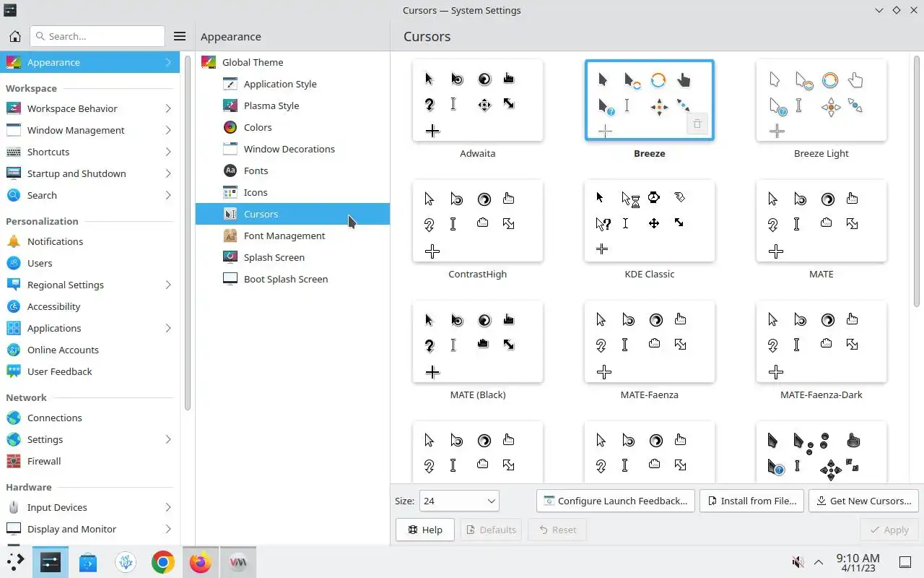Click the Connections globe icon

click(14, 418)
